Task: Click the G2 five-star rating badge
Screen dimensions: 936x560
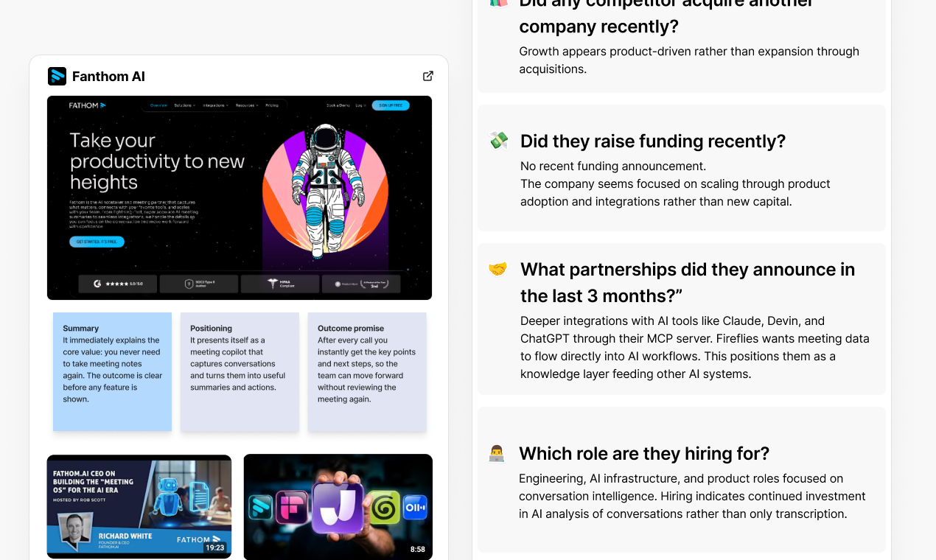Action: (118, 284)
